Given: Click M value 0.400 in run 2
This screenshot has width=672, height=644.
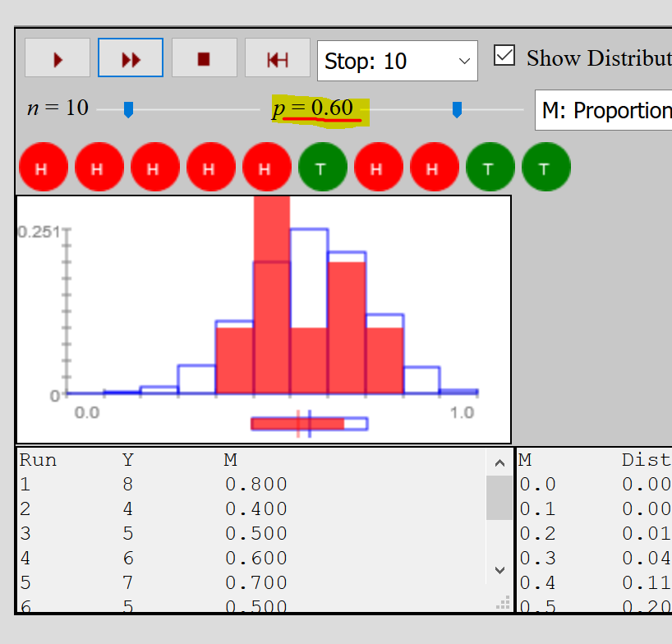Looking at the screenshot, I should [256, 509].
